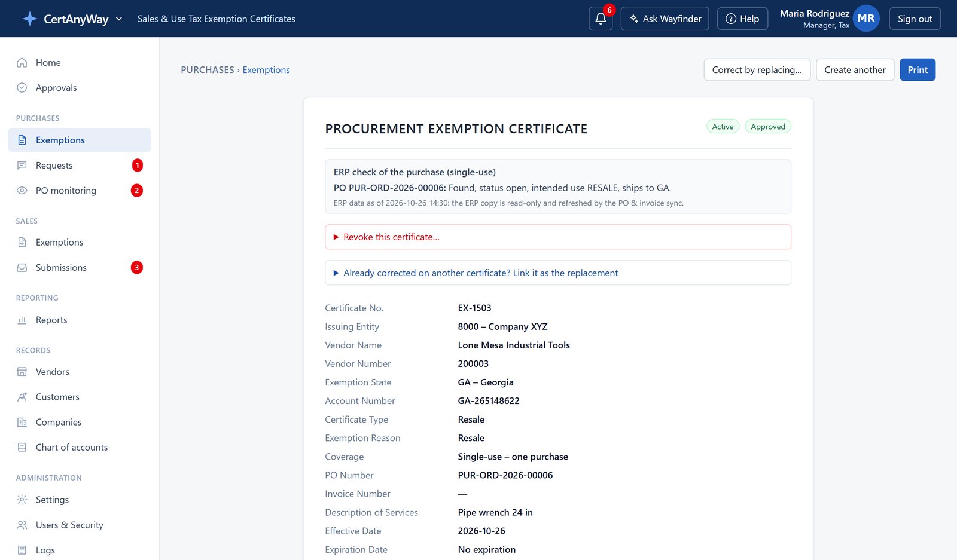Click the Submissions inbox icon
This screenshot has width=957, height=560.
click(x=22, y=267)
